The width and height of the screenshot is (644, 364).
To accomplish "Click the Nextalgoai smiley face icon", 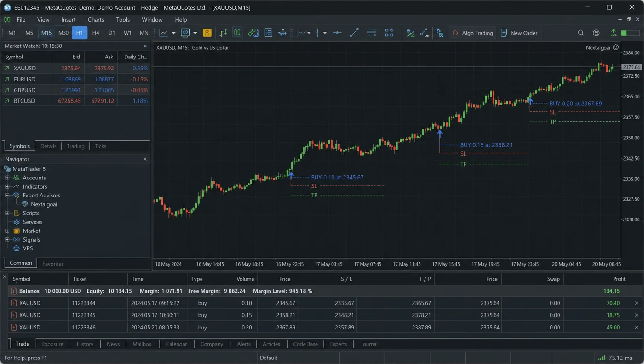I will pos(616,47).
